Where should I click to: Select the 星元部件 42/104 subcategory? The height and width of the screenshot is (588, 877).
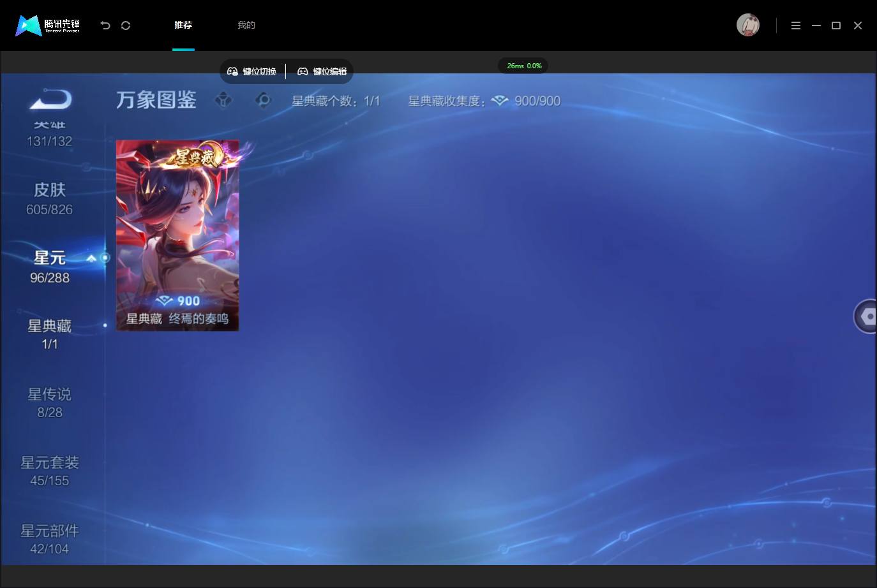(x=50, y=540)
